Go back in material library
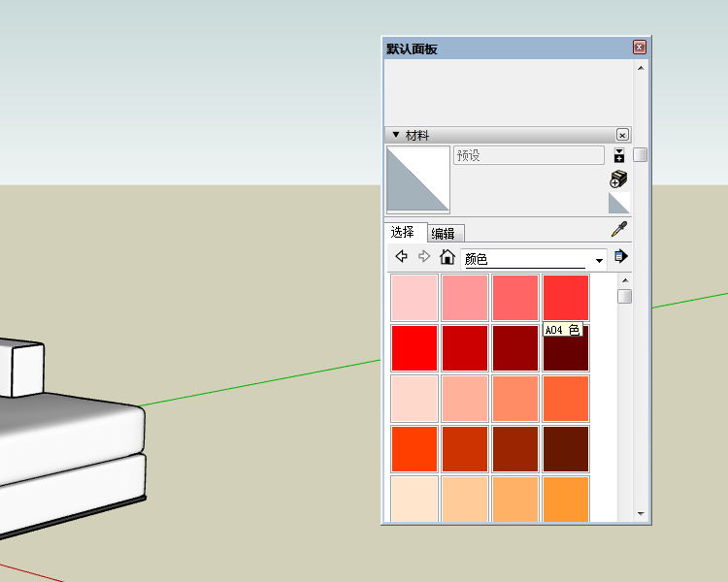Viewport: 728px width, 582px height. point(401,257)
